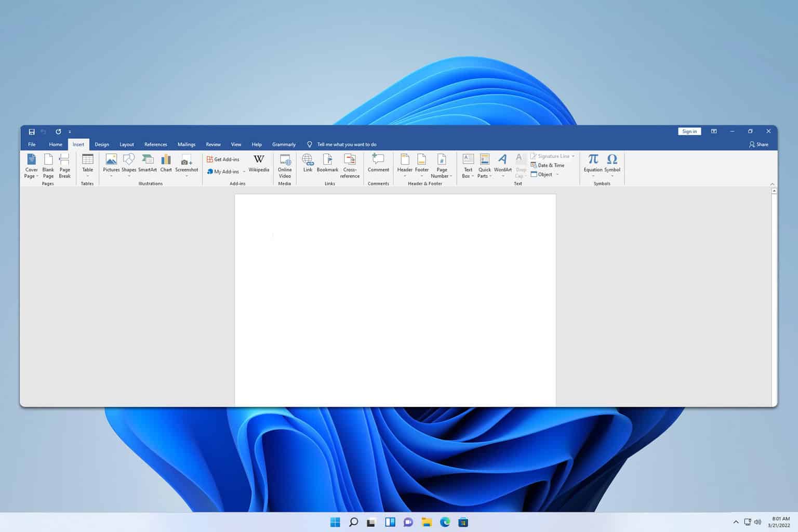Open Ribbon Display Options
Viewport: 798px width, 532px height.
click(x=714, y=131)
